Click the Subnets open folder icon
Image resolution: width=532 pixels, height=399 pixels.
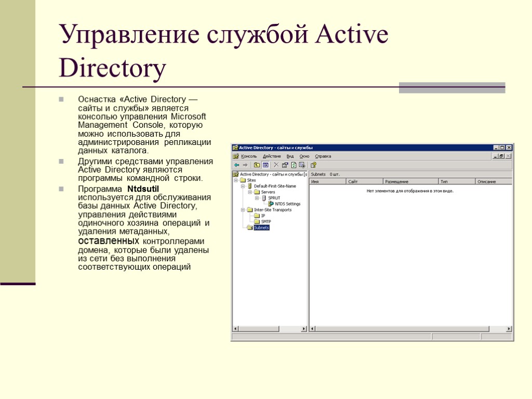point(250,228)
